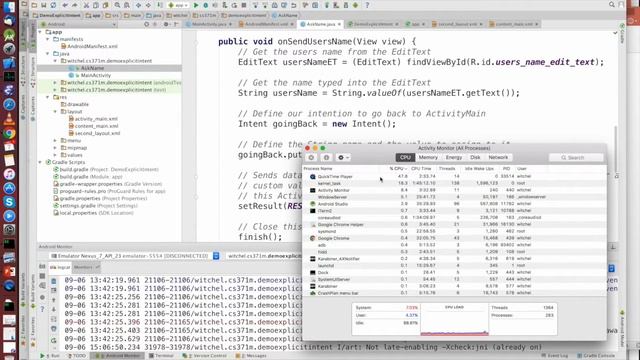This screenshot has width=640, height=360.
Task: Switch to Monitors tab in Android Monitor
Action: click(x=86, y=267)
